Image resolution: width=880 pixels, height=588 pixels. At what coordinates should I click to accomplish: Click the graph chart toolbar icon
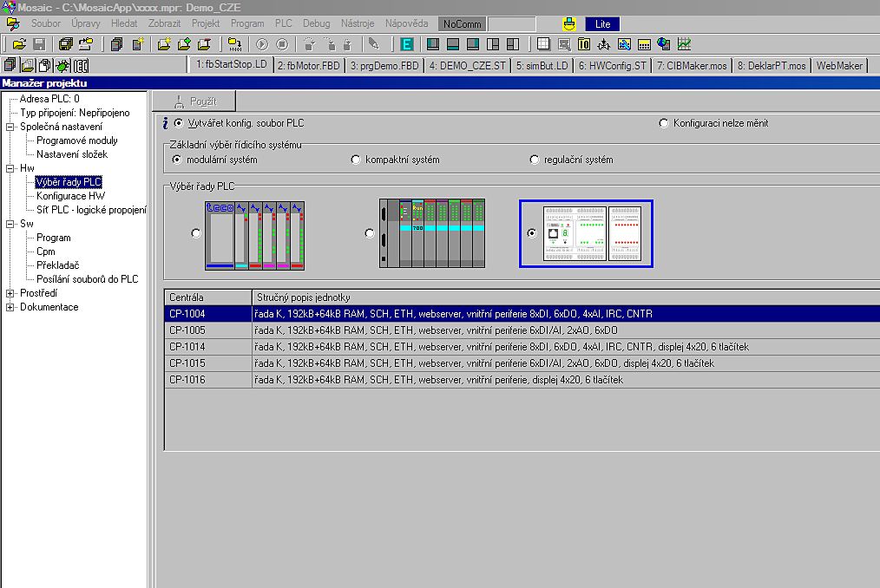click(x=685, y=43)
